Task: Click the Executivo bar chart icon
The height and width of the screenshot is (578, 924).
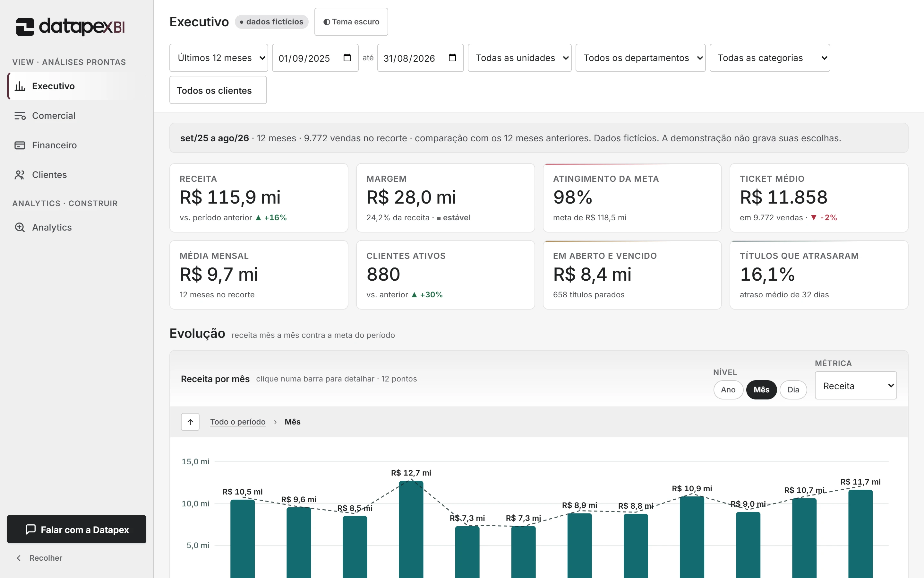Action: pyautogui.click(x=20, y=86)
